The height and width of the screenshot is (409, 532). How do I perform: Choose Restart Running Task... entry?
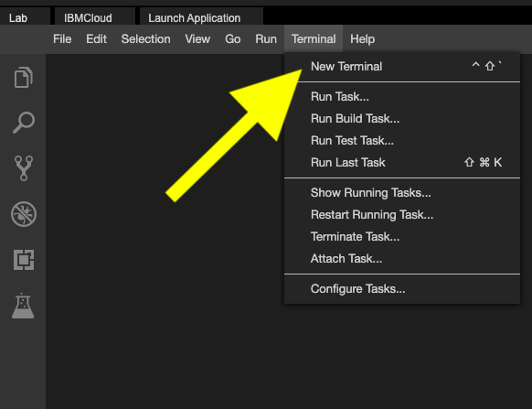(x=402, y=215)
